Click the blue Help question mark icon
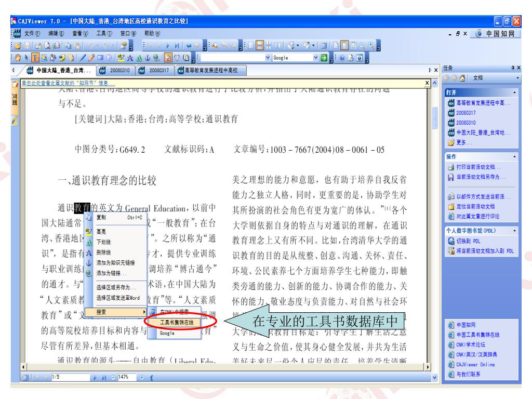Viewport: 532px width, 399px height. (x=342, y=58)
